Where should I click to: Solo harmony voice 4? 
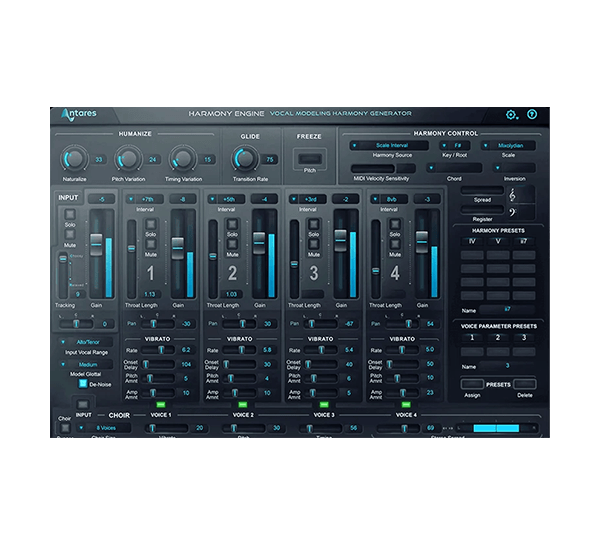point(395,224)
